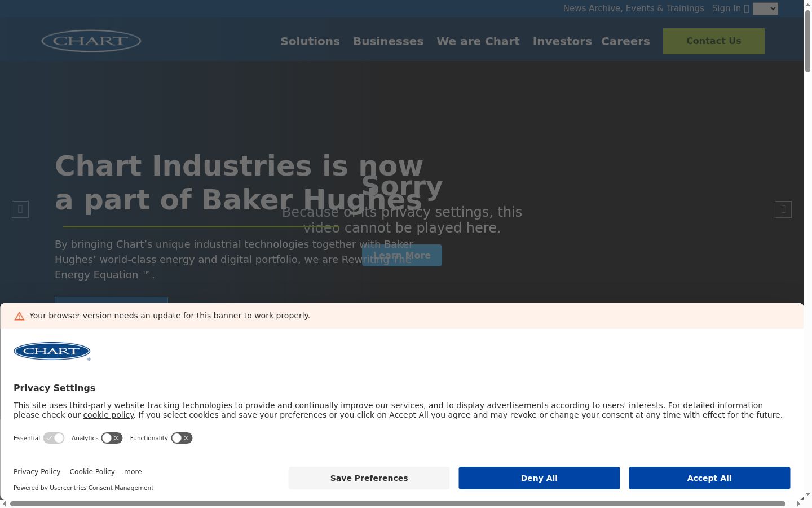The width and height of the screenshot is (812, 508).
Task: Click the Deny All button
Action: click(539, 478)
